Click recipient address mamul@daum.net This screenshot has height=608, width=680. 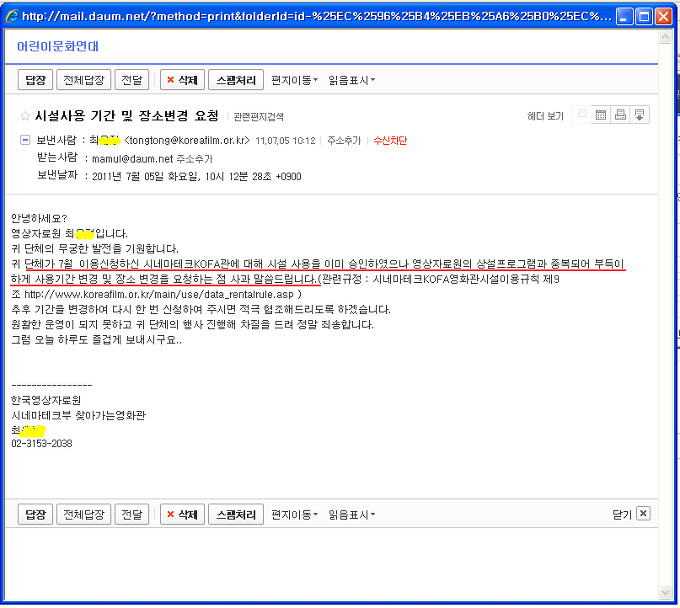click(x=132, y=159)
